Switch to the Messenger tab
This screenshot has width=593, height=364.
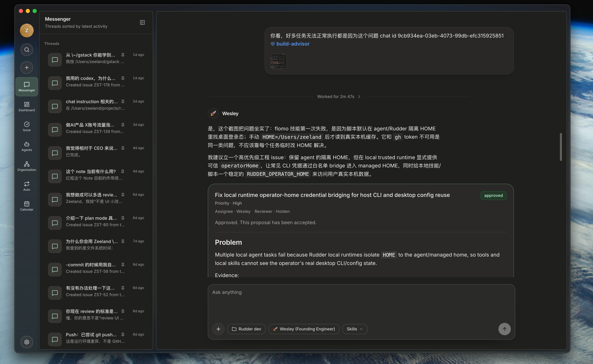(27, 87)
